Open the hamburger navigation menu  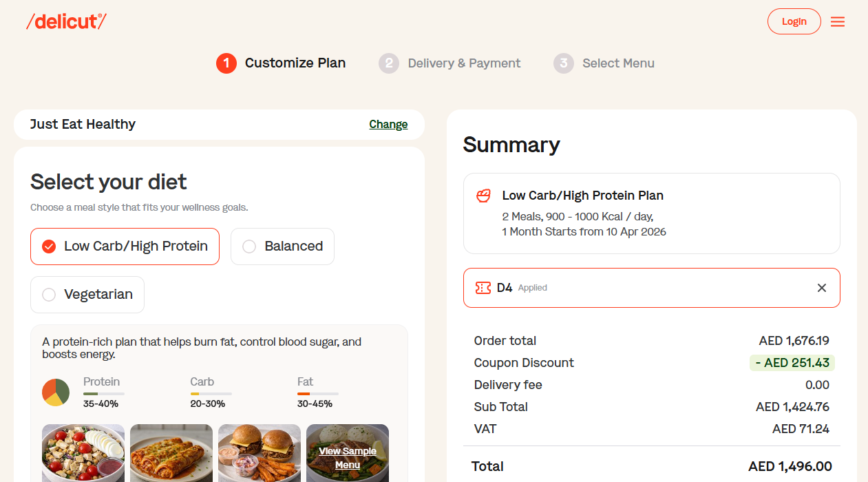tap(838, 21)
